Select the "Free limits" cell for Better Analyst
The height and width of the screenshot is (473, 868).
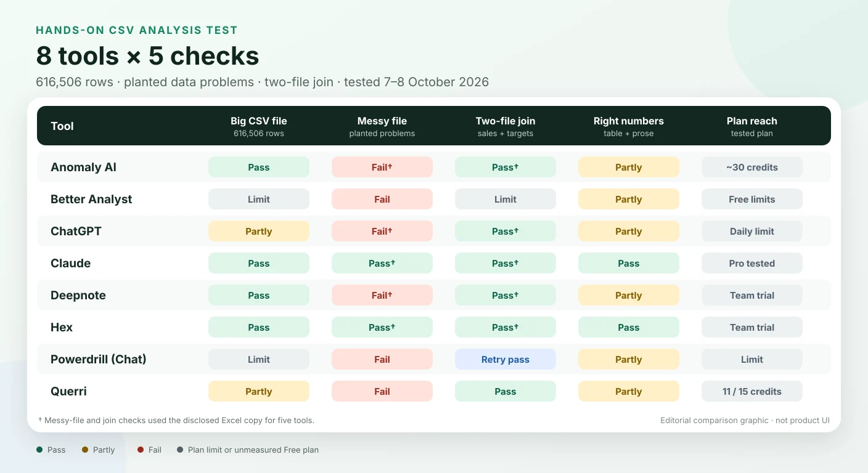(752, 200)
